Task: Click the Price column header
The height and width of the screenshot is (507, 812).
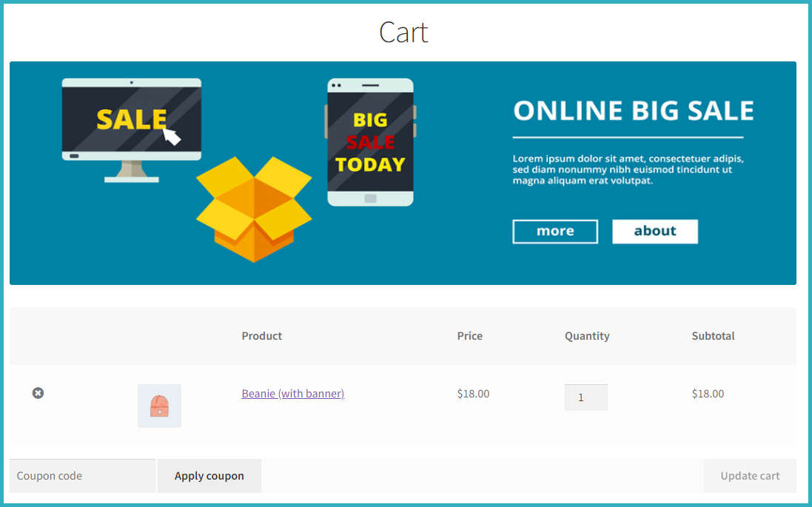Action: 469,335
